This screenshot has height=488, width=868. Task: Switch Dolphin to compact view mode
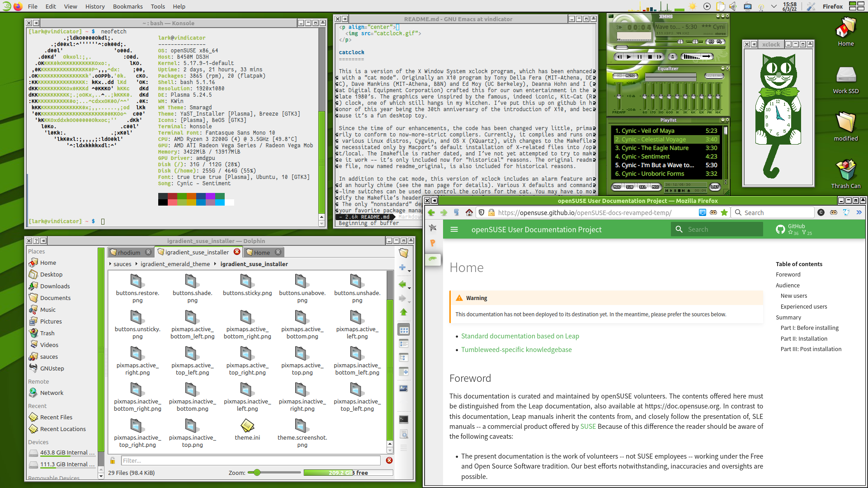(404, 343)
